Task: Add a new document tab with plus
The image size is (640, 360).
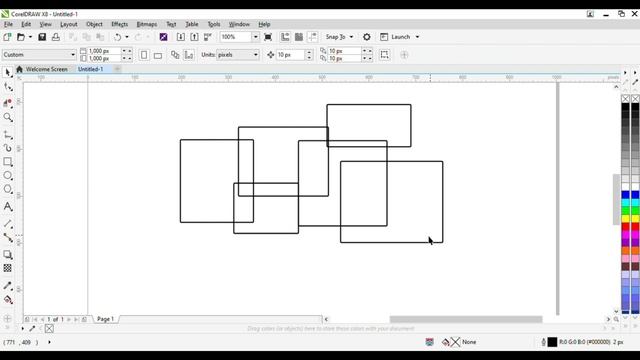Action: (117, 69)
